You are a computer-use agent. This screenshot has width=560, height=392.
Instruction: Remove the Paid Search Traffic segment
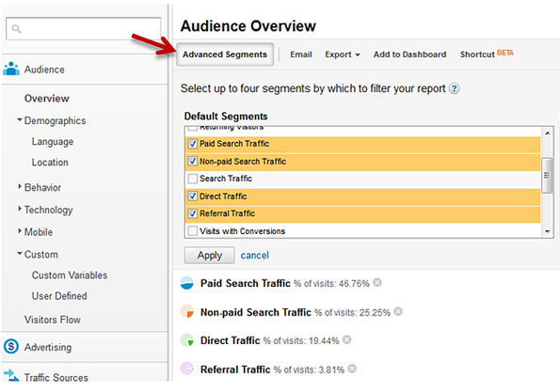(x=377, y=283)
